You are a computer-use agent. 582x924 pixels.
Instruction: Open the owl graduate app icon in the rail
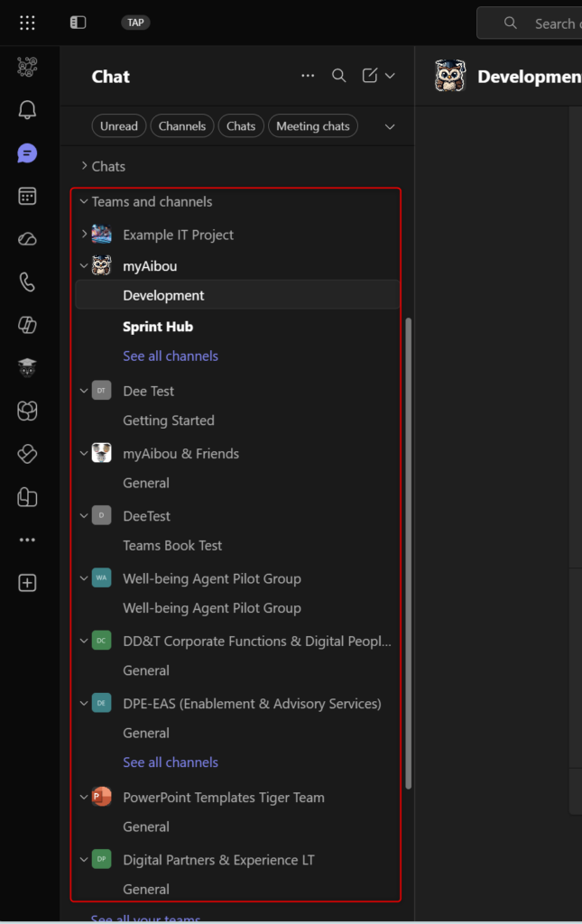tap(27, 368)
